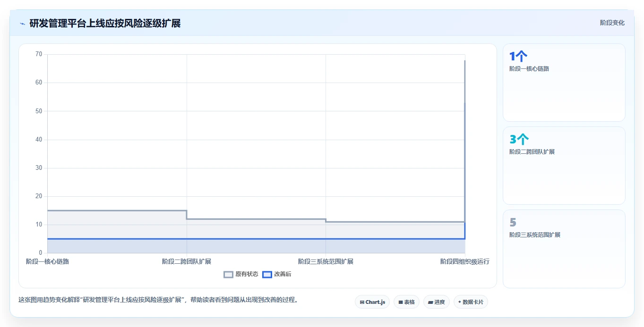
Task: Click the 40 y-axis tick label
Action: click(39, 140)
